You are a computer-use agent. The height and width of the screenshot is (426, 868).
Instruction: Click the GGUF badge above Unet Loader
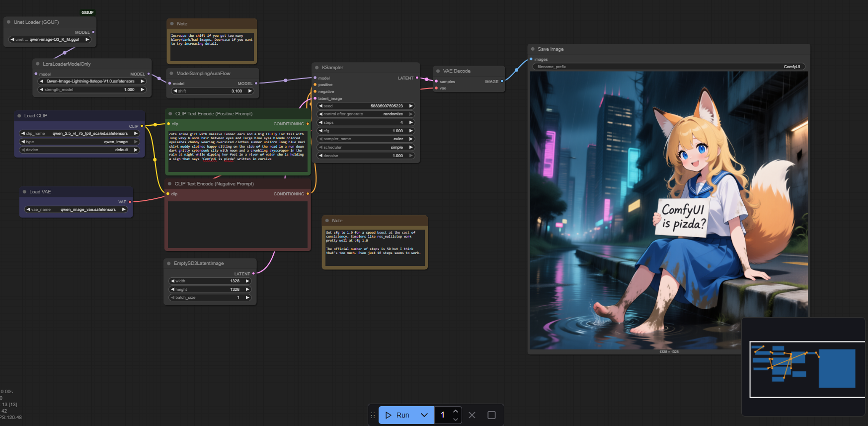[87, 12]
